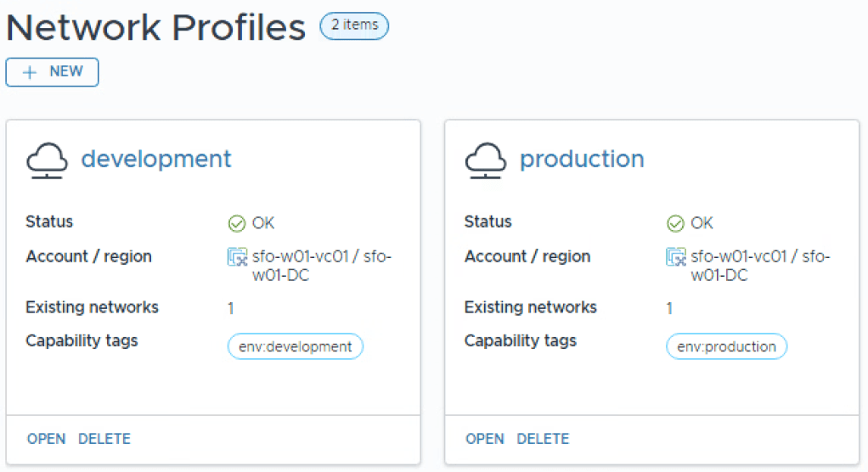This screenshot has height=472, width=868.
Task: Select the env:production capability tag
Action: pos(727,346)
